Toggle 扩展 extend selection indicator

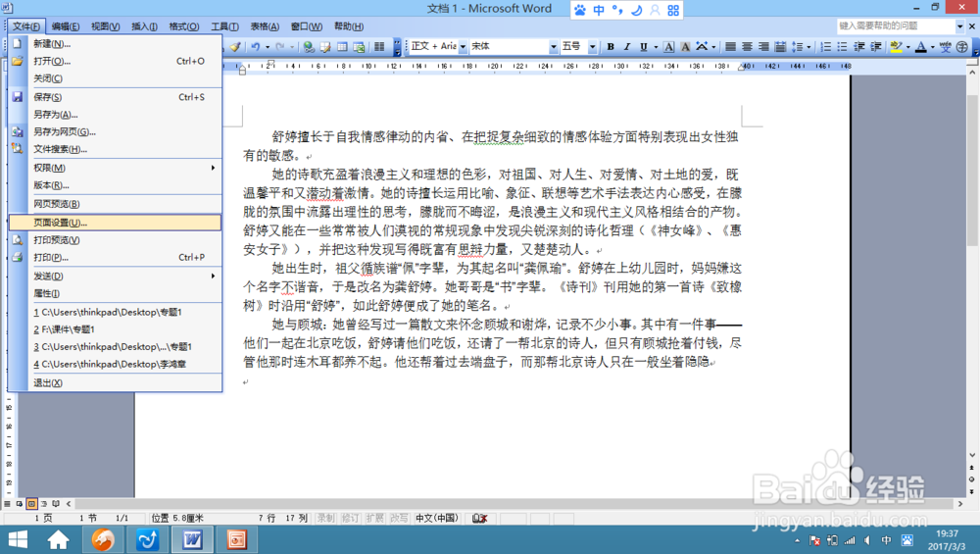374,519
